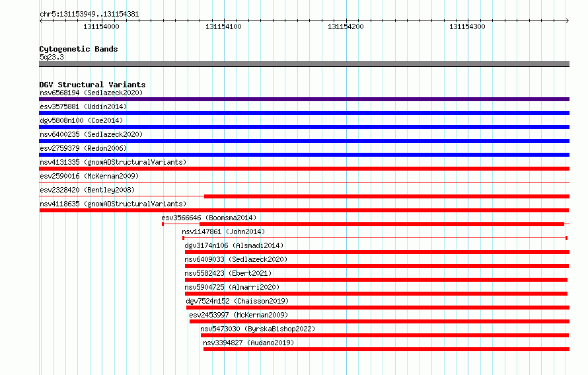
Task: Select the red nsv4131335 variant bar
Action: (304, 169)
